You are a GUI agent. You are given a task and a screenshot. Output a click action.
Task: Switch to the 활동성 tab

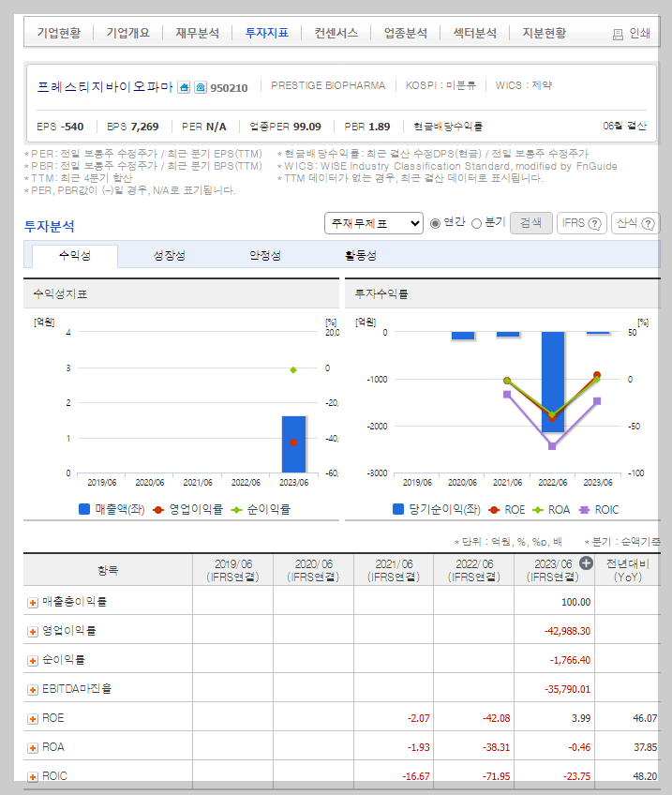pyautogui.click(x=361, y=256)
